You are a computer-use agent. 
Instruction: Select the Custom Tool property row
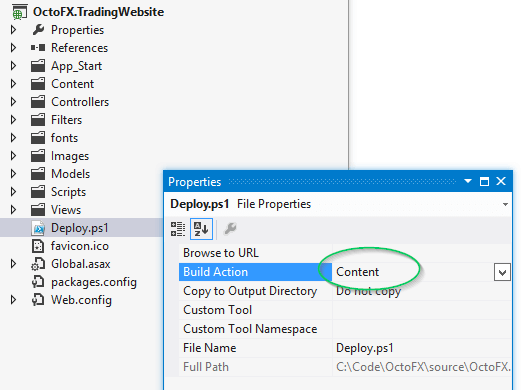345,310
